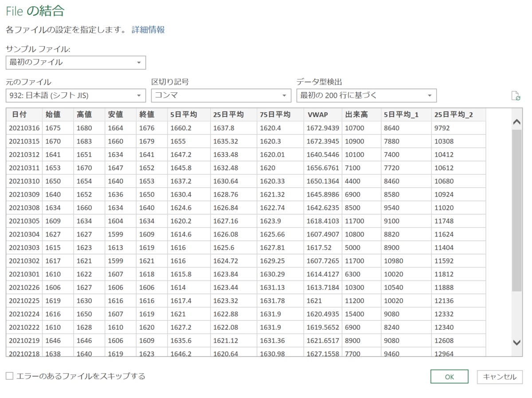This screenshot has width=532, height=398.
Task: Select the 25日平均 column header
Action: [234, 114]
